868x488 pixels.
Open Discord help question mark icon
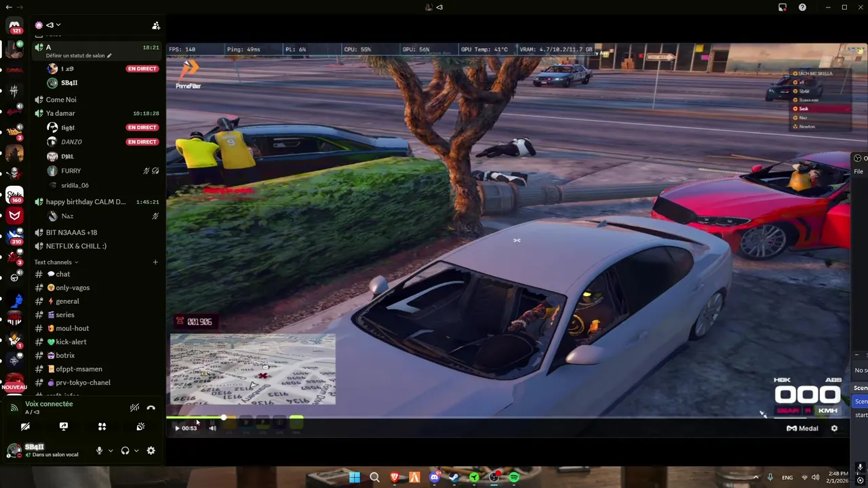coord(802,7)
